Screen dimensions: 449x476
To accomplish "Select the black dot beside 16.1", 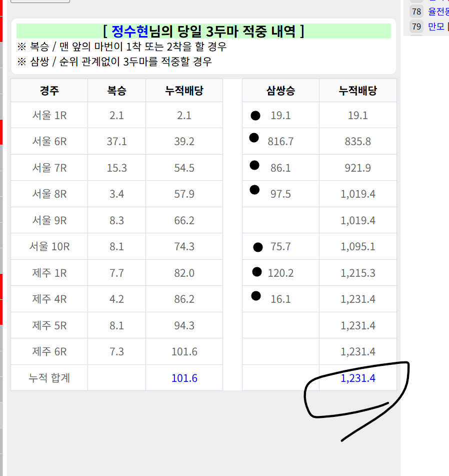I will point(256,296).
